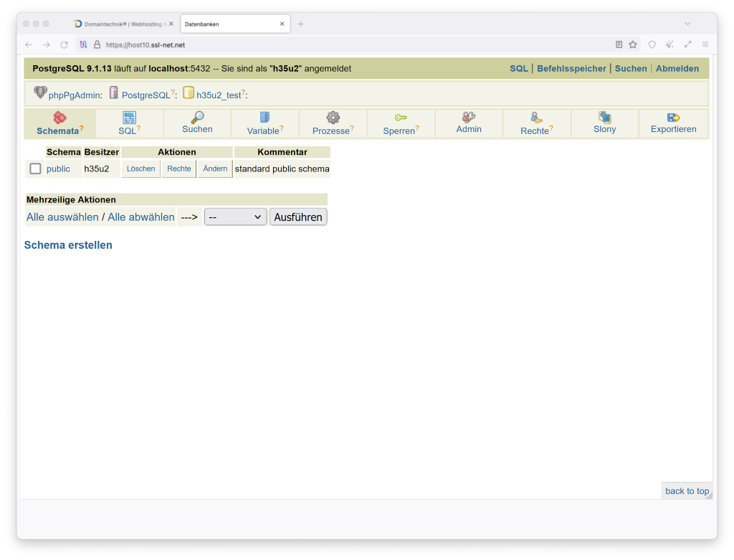This screenshot has width=734, height=560.
Task: Click the Schemata tab icon
Action: point(60,118)
